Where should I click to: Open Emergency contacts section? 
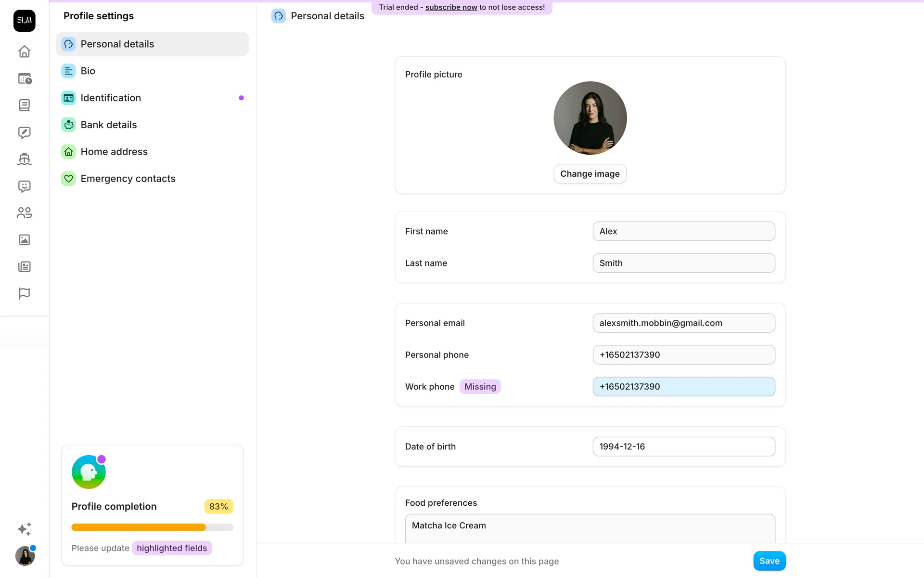(x=128, y=179)
